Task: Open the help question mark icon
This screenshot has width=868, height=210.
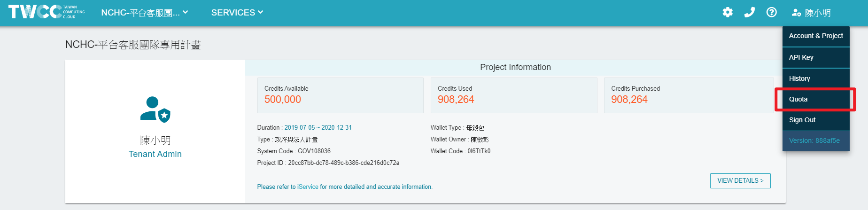Action: point(771,12)
